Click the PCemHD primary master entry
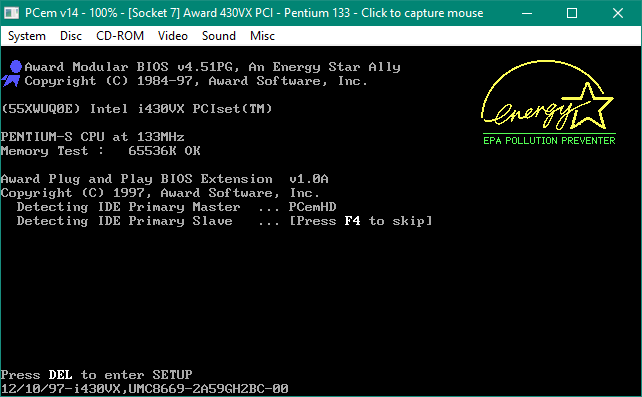The image size is (642, 397). click(x=312, y=207)
